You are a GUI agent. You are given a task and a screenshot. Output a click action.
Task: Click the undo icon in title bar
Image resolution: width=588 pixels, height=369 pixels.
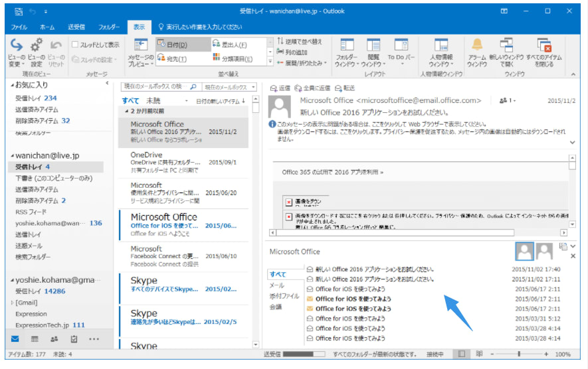click(x=33, y=11)
